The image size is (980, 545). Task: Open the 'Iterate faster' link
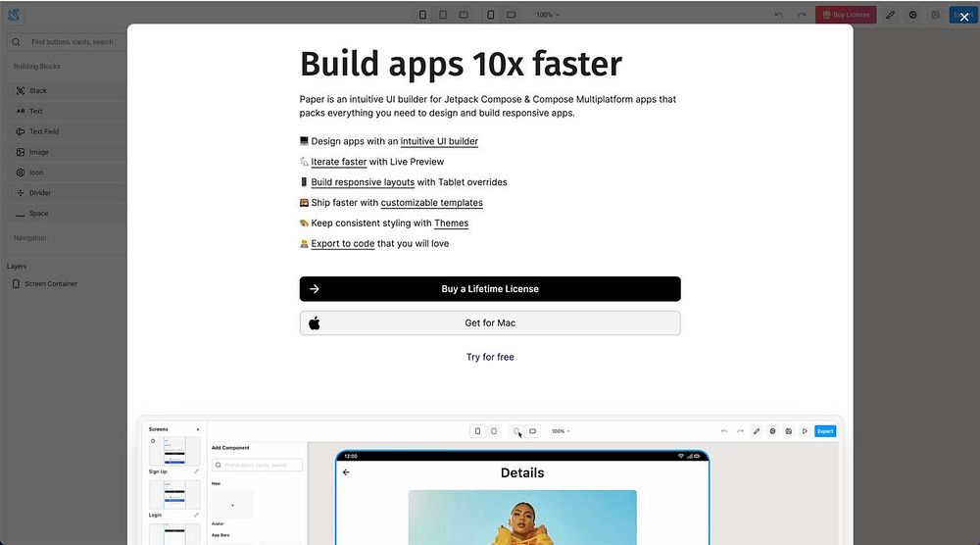click(339, 162)
